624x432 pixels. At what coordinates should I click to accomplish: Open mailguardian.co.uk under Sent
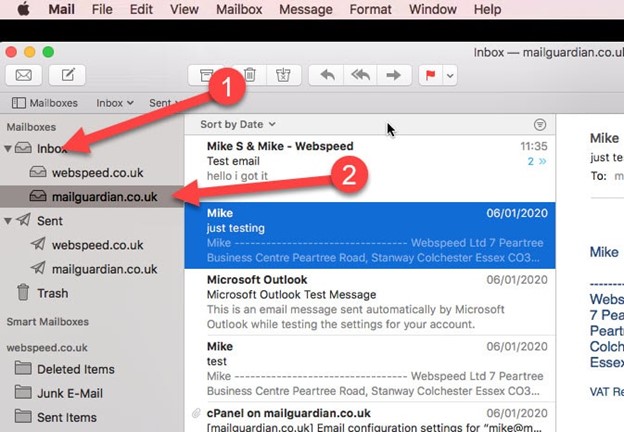(x=92, y=269)
